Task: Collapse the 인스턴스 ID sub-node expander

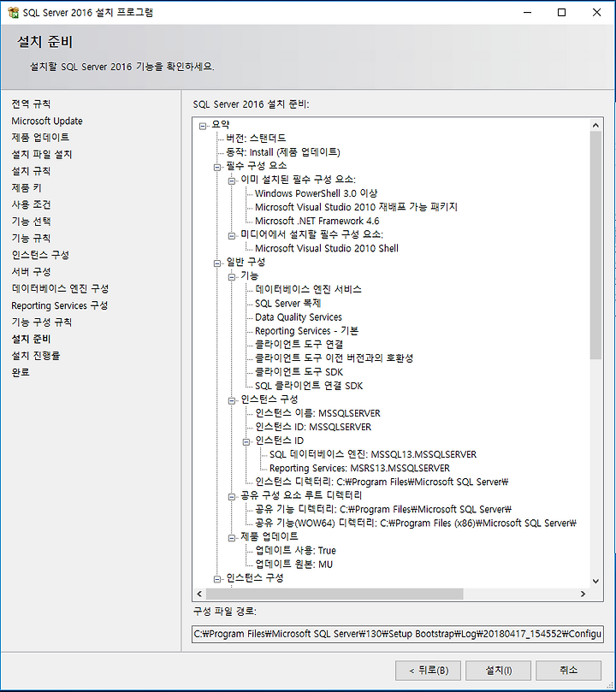Action: [x=246, y=442]
